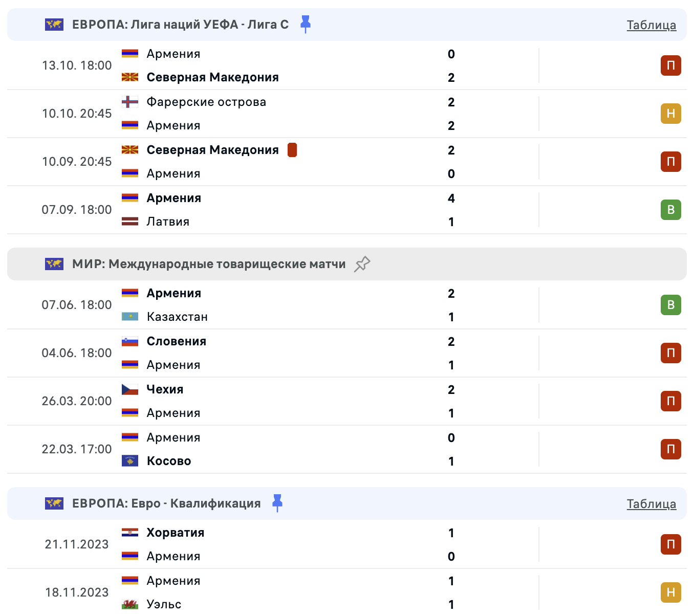The width and height of the screenshot is (694, 616).
Task: Click the red card icon next to Северная Македония
Action: (x=292, y=150)
